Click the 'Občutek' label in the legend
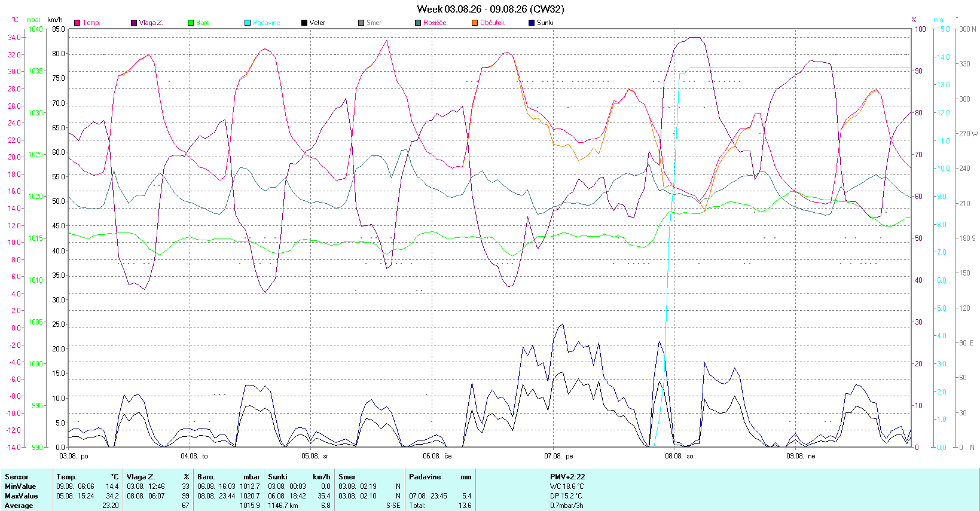This screenshot has height=511, width=980. pos(493,23)
